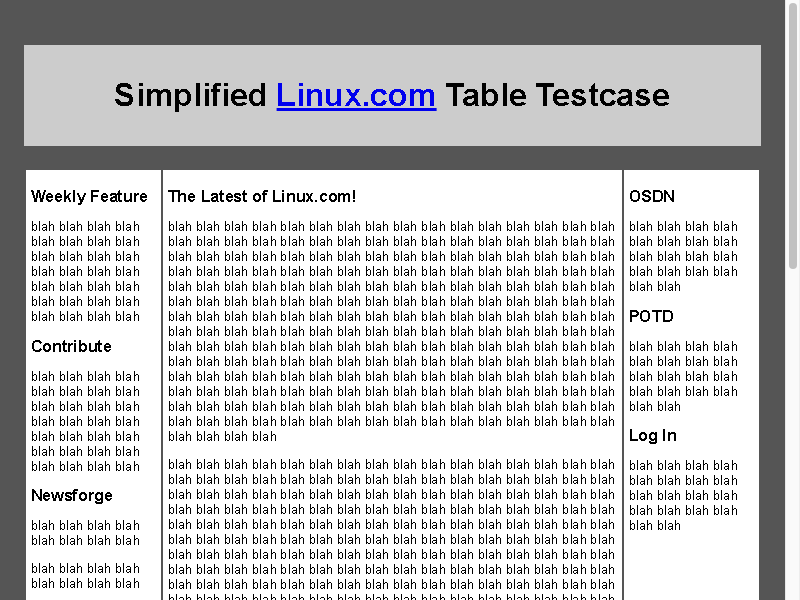800x600 pixels.
Task: Click the second paragraph in the center column
Action: (391, 531)
